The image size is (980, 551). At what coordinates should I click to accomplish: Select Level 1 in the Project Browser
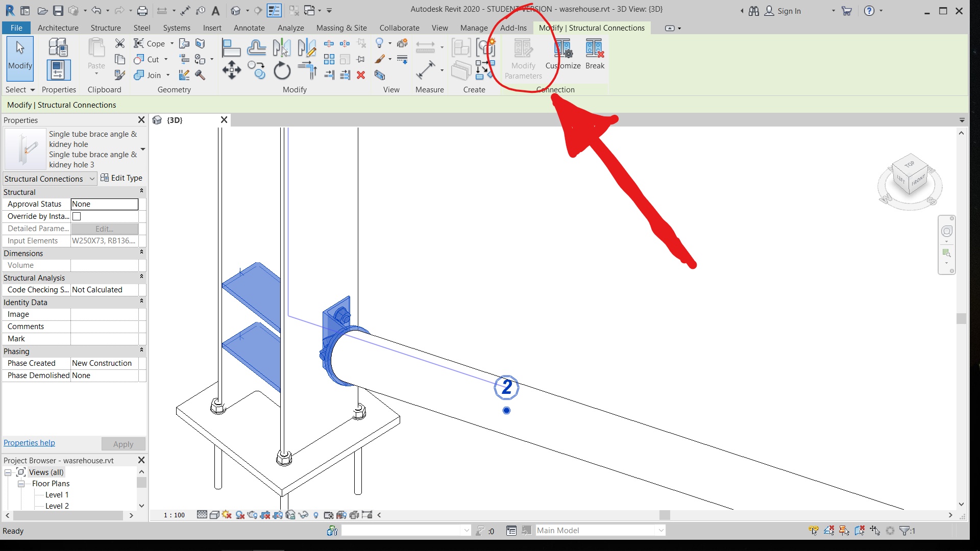(56, 494)
